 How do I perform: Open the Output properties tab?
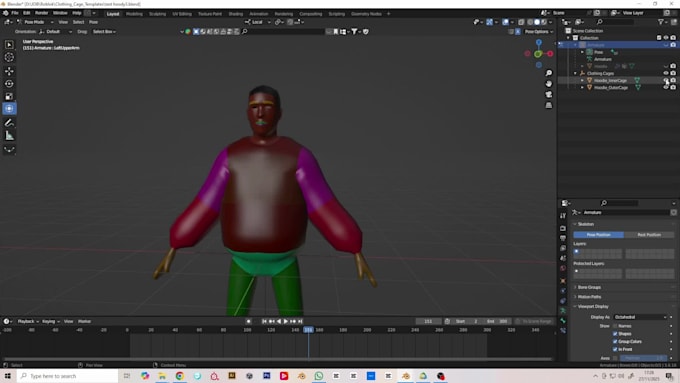coord(563,238)
